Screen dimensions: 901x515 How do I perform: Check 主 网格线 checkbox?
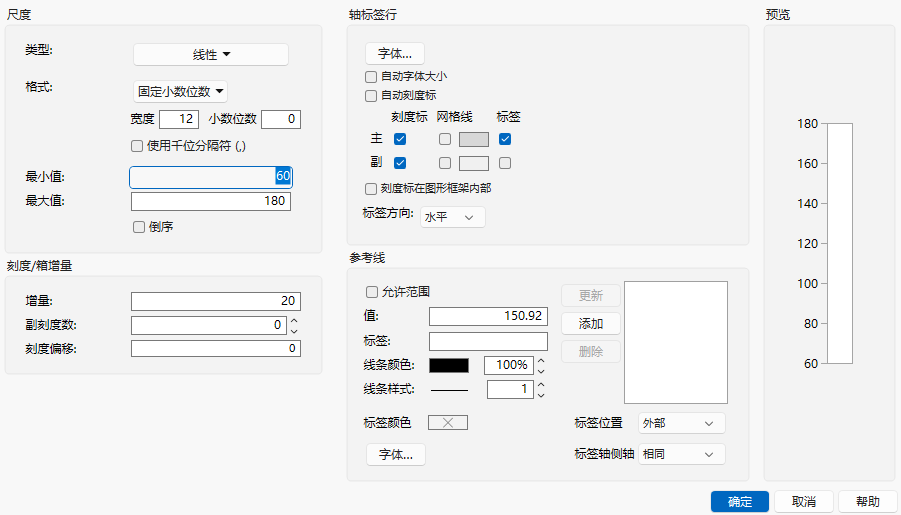445,139
